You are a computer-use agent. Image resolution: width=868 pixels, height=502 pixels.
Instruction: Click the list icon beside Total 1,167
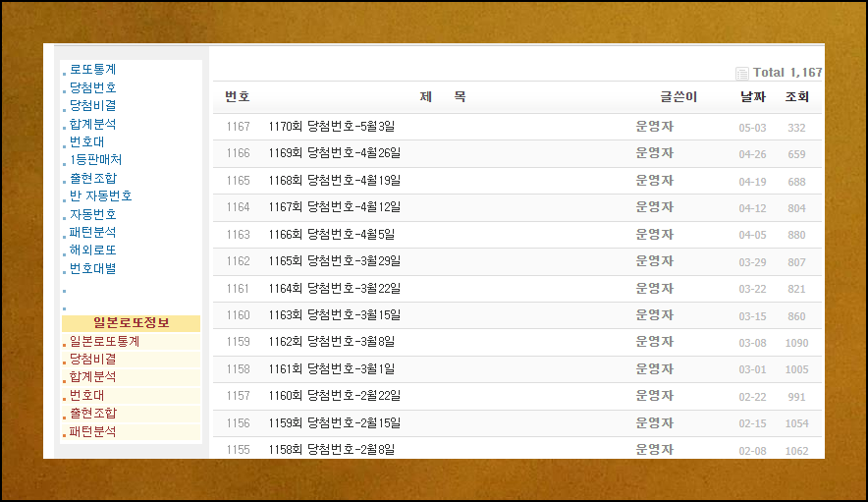741,73
